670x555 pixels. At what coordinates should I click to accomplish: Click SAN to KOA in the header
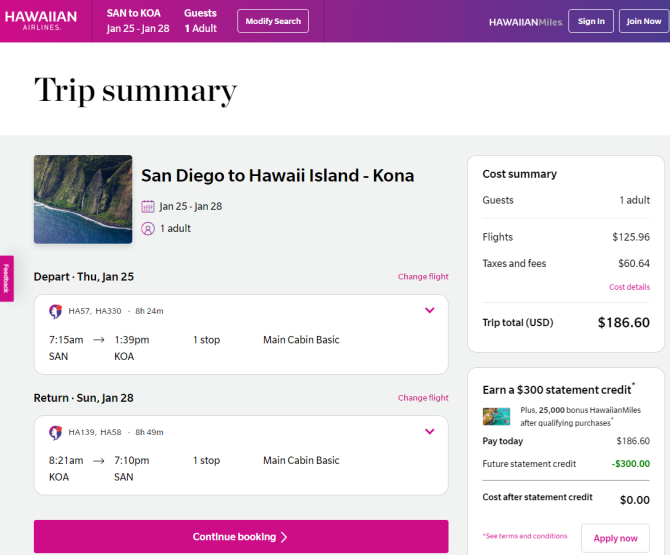(134, 13)
